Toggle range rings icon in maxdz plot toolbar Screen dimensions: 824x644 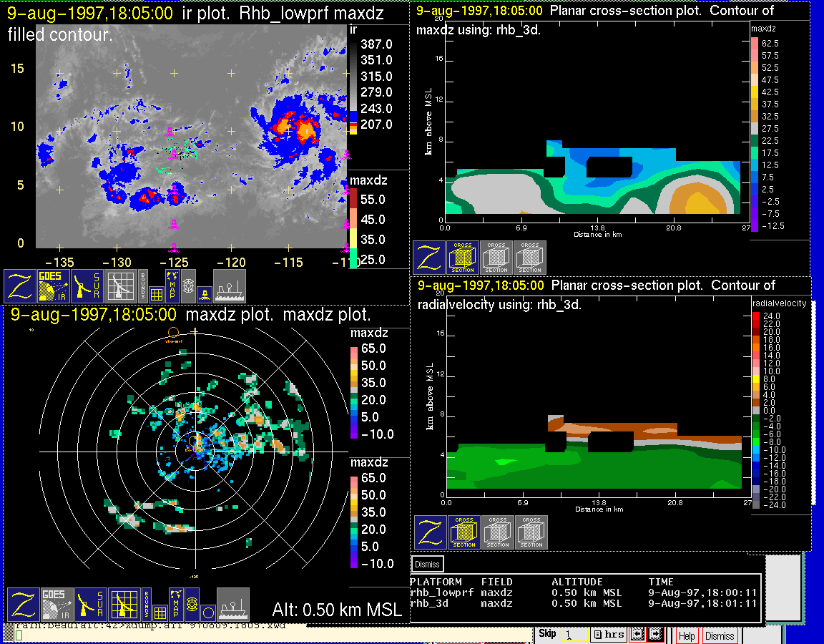tap(191, 605)
